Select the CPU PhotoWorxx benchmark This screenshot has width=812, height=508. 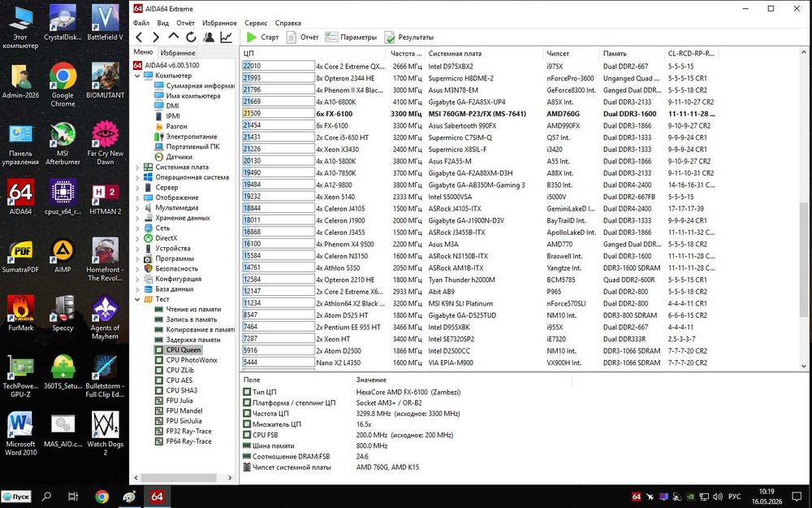pyautogui.click(x=192, y=360)
